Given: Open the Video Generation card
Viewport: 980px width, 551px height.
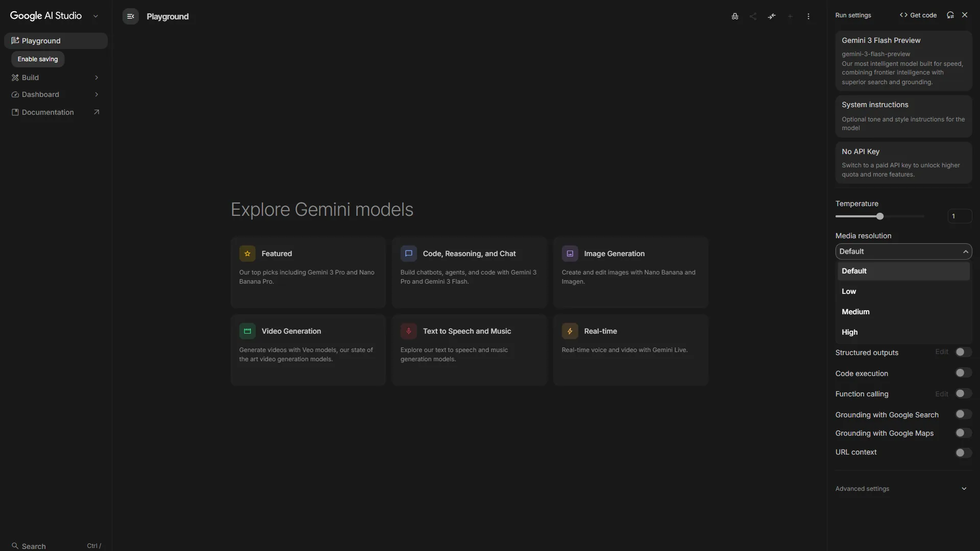Looking at the screenshot, I should (308, 350).
